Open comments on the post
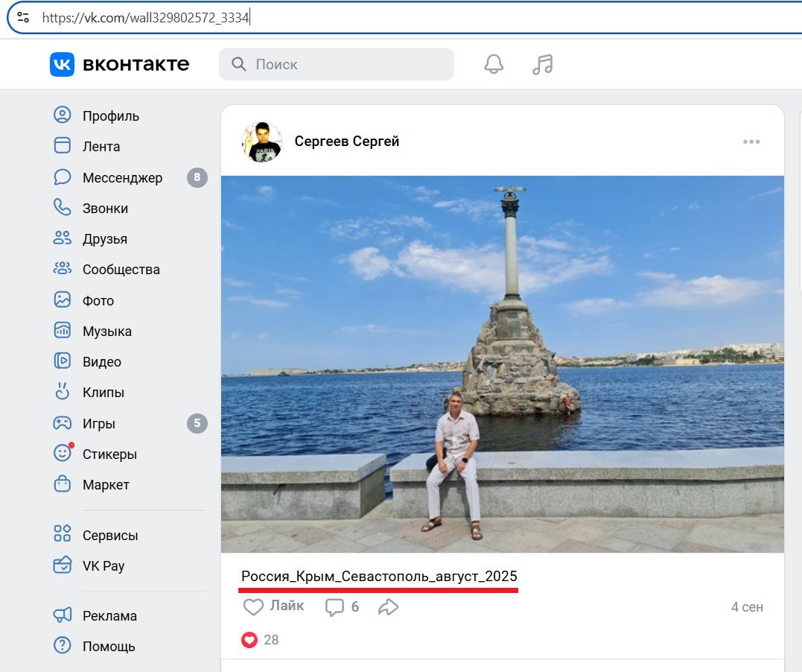Image resolution: width=802 pixels, height=672 pixels. pyautogui.click(x=342, y=607)
